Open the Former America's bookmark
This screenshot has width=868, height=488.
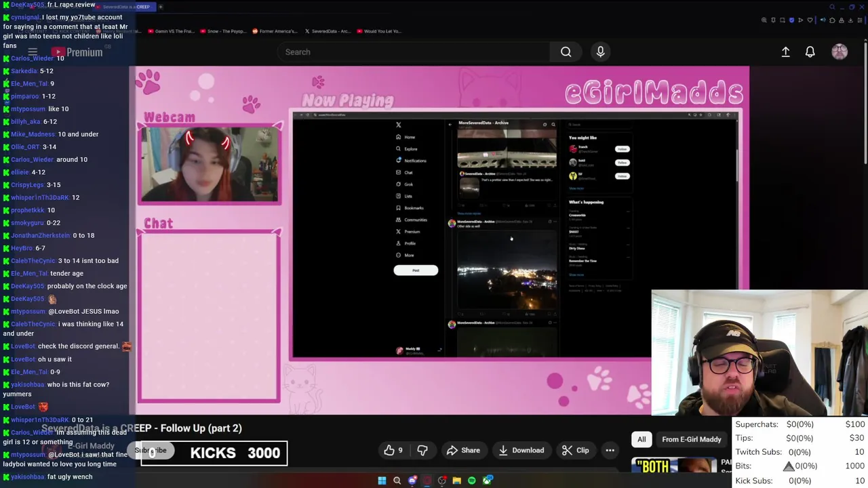[274, 31]
